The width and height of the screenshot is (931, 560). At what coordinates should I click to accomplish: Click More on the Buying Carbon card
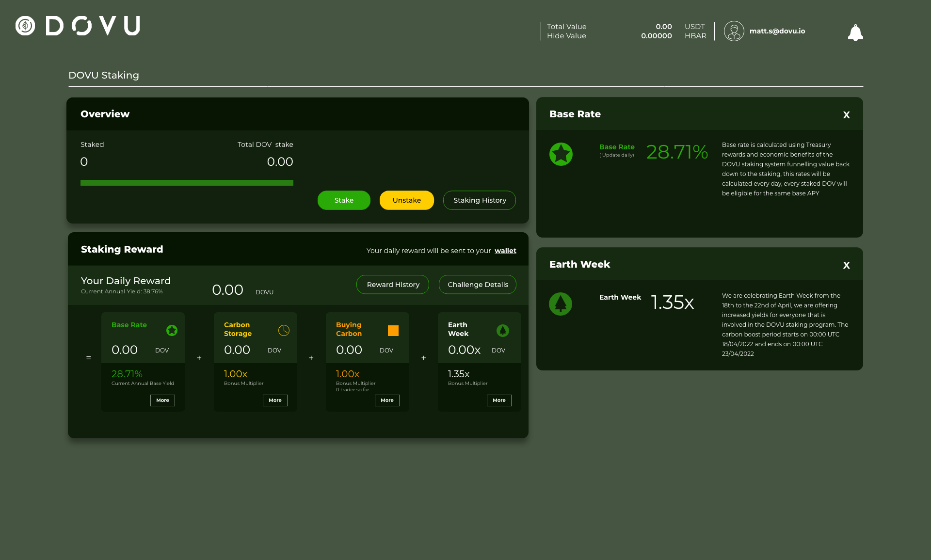click(x=387, y=400)
